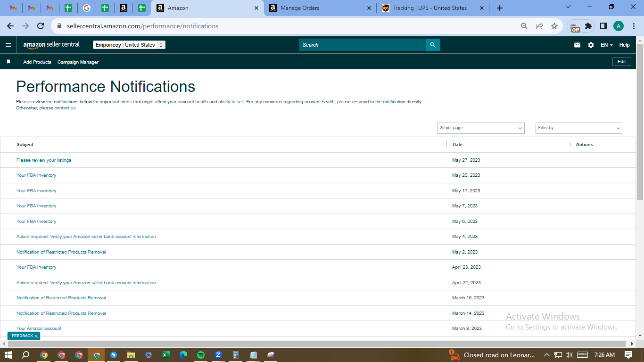Open Snipping Tool from the taskbar
644x362 pixels.
[x=271, y=355]
